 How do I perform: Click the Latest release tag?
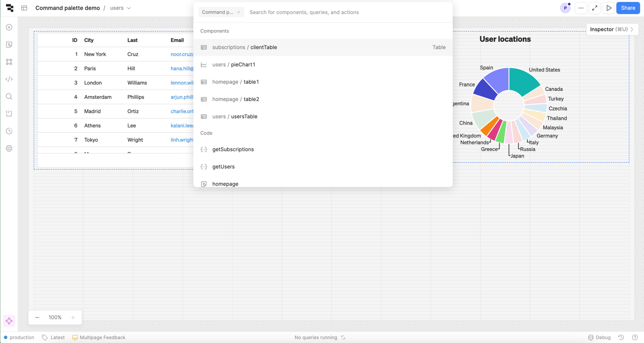pos(53,337)
